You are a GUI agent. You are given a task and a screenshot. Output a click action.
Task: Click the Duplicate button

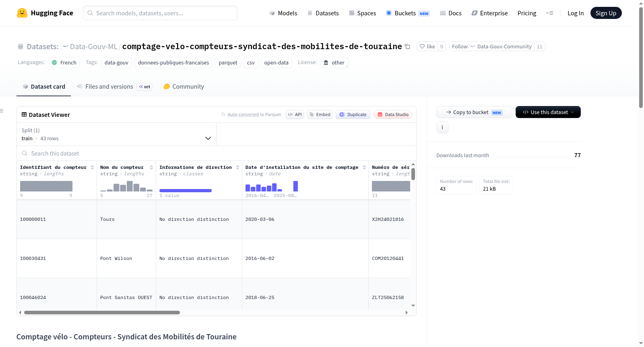pyautogui.click(x=353, y=114)
